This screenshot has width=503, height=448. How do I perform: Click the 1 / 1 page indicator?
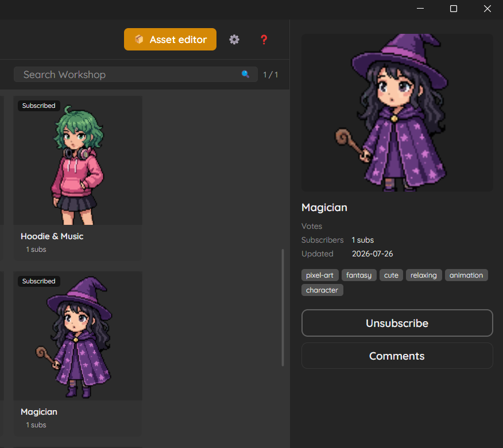pos(270,75)
